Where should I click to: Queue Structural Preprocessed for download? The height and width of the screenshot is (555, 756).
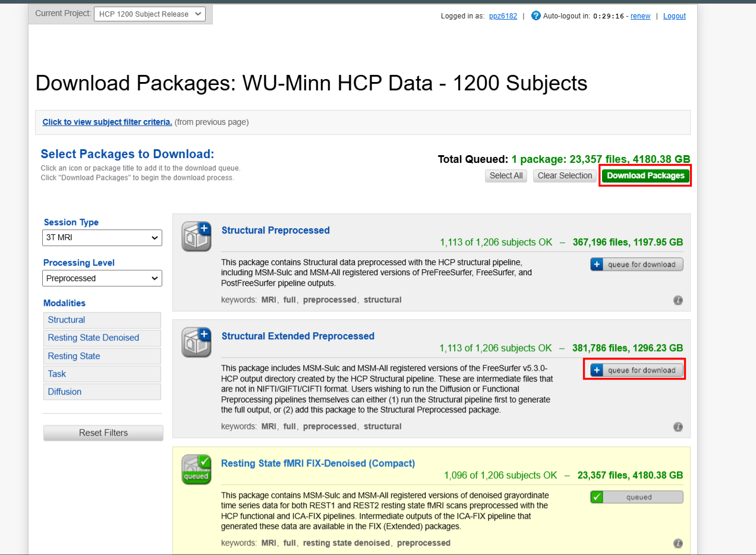point(637,264)
